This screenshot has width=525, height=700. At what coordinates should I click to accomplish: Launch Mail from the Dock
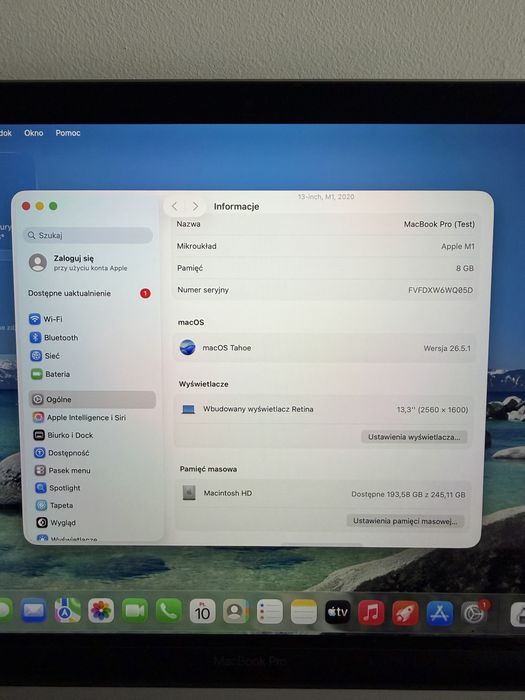click(34, 610)
